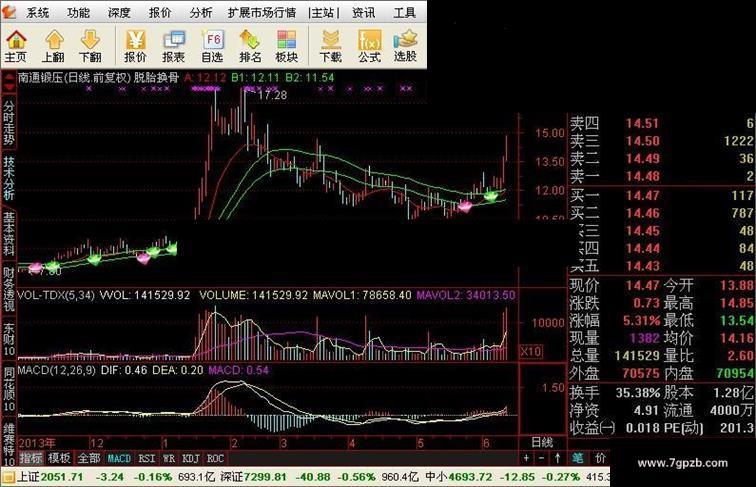Image resolution: width=756 pixels, height=487 pixels.
Task: Open the 板块 sector icon
Action: (x=286, y=46)
